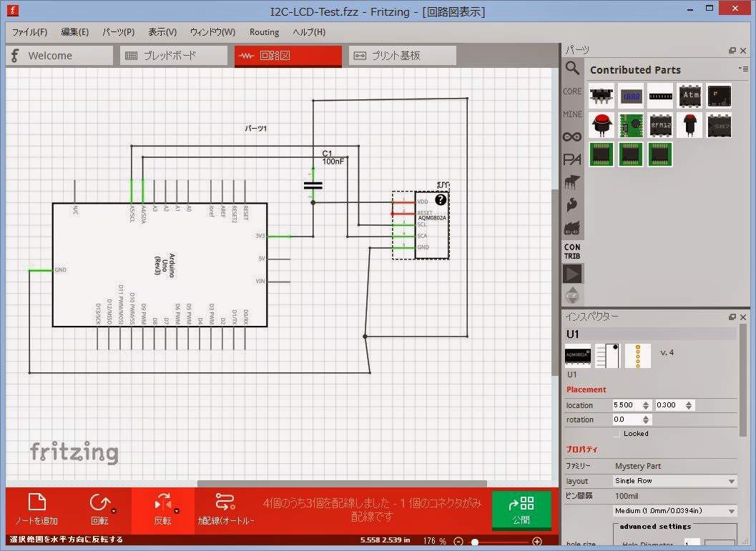756x551 pixels.
Task: Click the green 公開 share button
Action: [x=521, y=510]
